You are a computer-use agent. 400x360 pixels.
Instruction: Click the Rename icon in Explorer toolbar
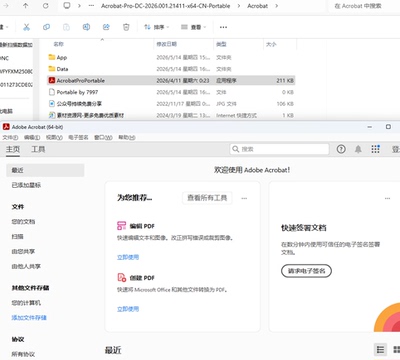86,27
